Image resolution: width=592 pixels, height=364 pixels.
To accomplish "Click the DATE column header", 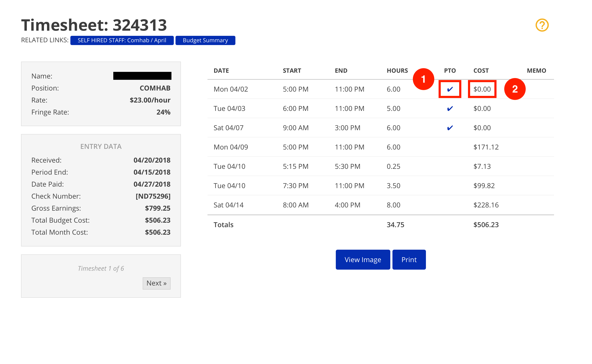I will tap(221, 71).
